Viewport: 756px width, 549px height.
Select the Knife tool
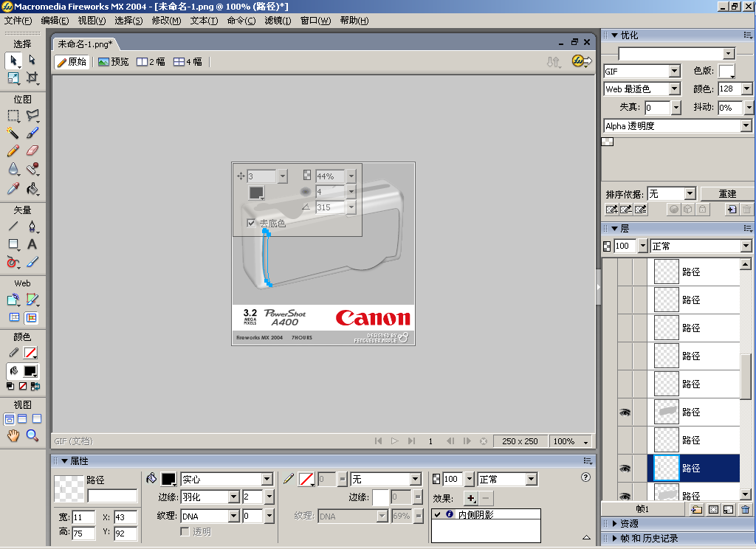[x=32, y=262]
